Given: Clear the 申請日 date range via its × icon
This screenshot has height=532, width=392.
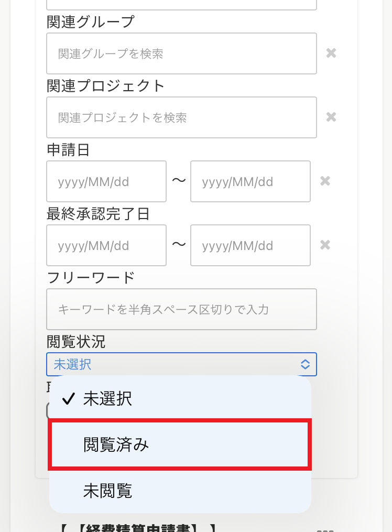Looking at the screenshot, I should click(325, 181).
